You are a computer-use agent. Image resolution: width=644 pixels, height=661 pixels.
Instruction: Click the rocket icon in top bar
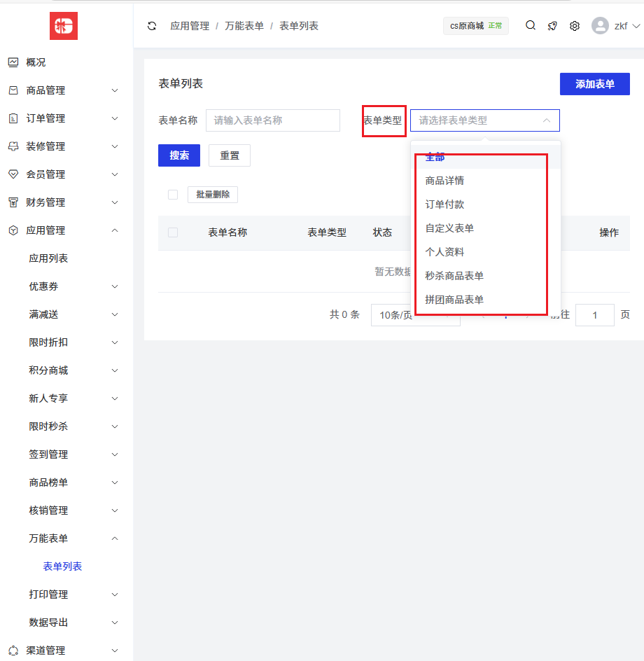tap(552, 26)
